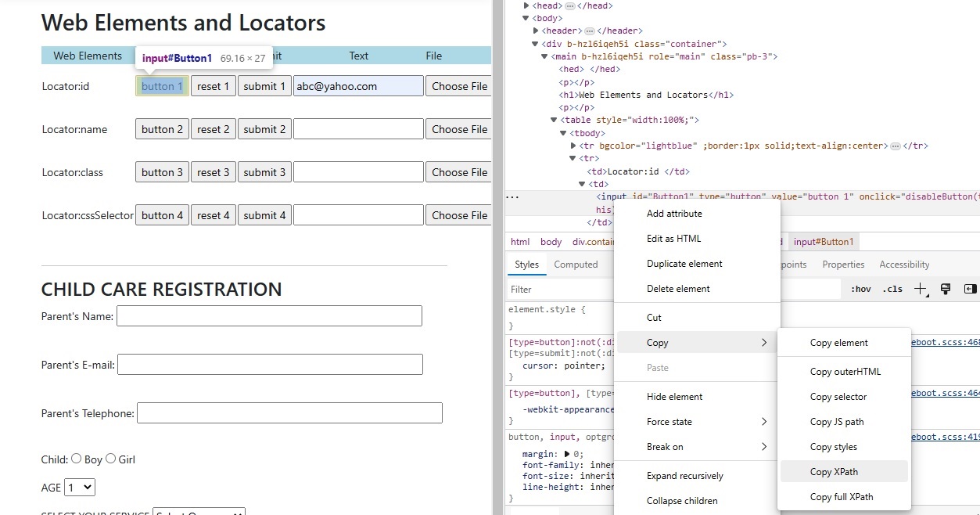The height and width of the screenshot is (515, 980).
Task: Select Copy styles option
Action: point(844,447)
